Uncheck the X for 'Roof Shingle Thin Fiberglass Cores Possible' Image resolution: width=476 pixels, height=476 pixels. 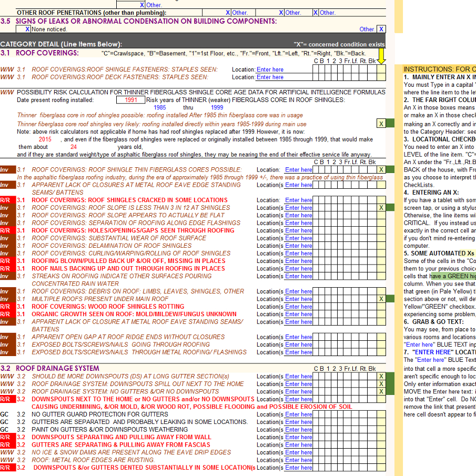click(381, 170)
